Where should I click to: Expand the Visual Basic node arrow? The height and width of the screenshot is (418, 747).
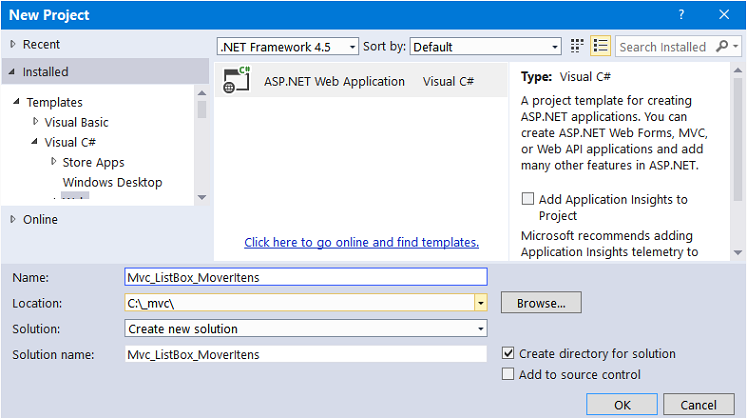click(35, 122)
